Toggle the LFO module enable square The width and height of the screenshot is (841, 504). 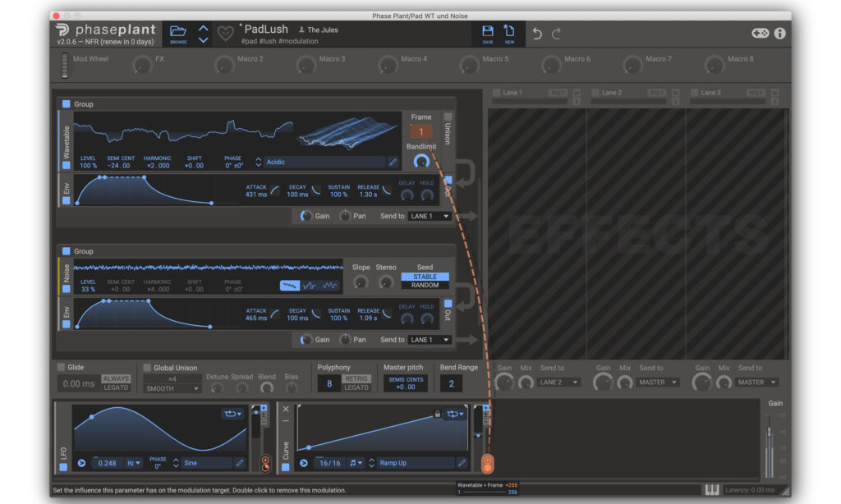click(x=63, y=467)
